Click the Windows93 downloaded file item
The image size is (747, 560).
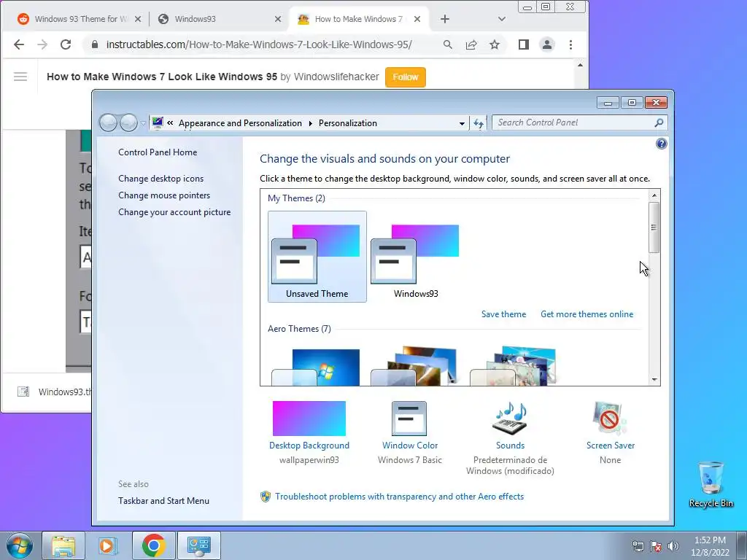[x=54, y=392]
